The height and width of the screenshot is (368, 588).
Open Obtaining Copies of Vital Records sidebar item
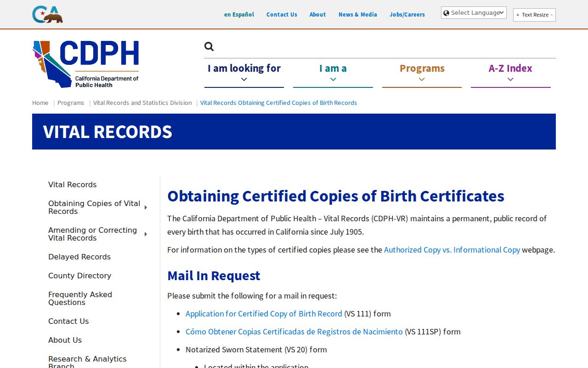94,207
